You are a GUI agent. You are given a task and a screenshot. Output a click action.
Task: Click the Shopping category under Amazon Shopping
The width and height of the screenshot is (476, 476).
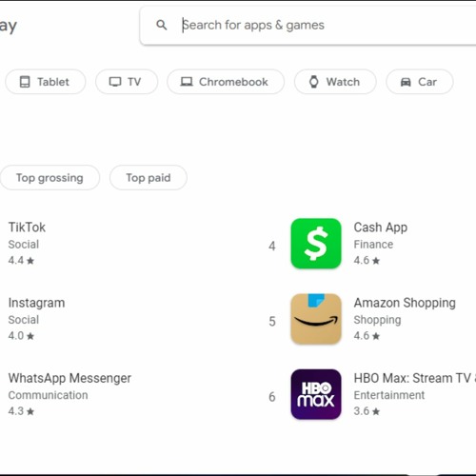point(377,320)
